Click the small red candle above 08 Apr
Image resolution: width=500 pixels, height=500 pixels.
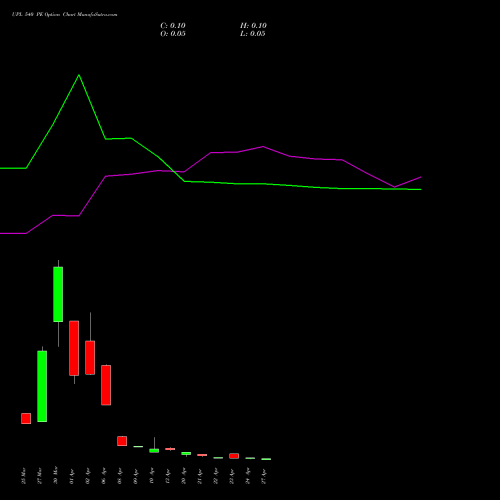click(x=122, y=441)
